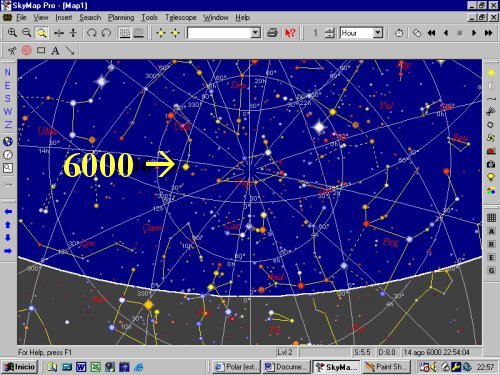
Task: Open the Telescope menu
Action: tap(181, 17)
